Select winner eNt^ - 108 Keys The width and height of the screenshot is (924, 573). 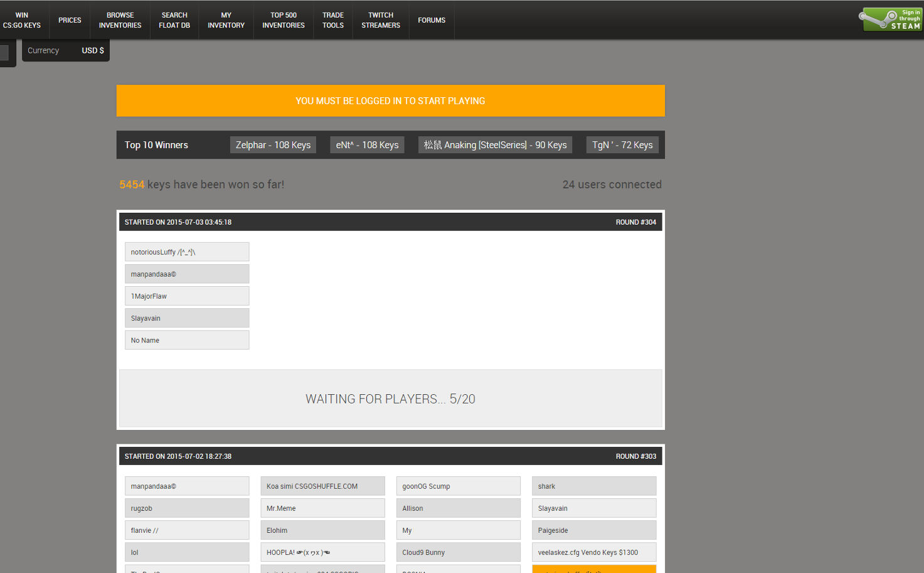tap(367, 144)
